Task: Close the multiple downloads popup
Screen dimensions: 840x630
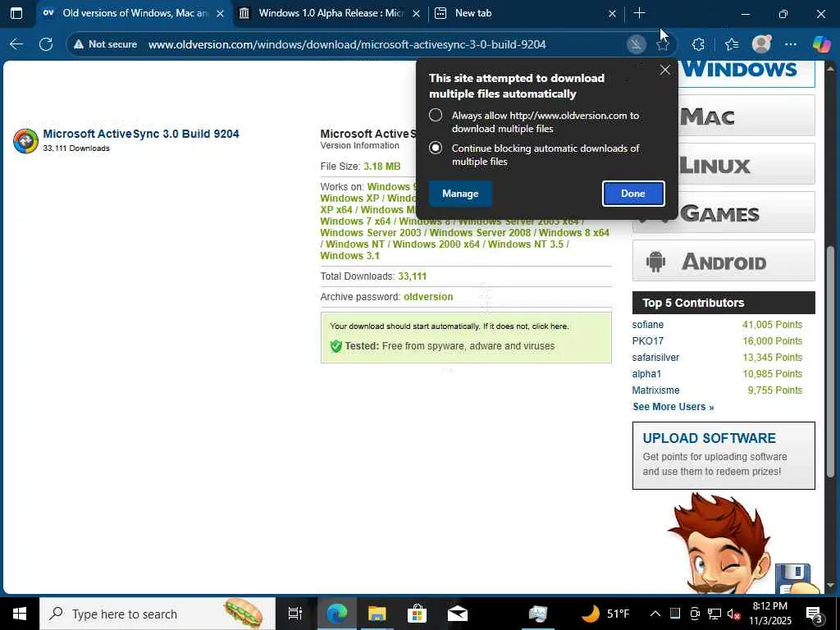Action: pyautogui.click(x=664, y=71)
